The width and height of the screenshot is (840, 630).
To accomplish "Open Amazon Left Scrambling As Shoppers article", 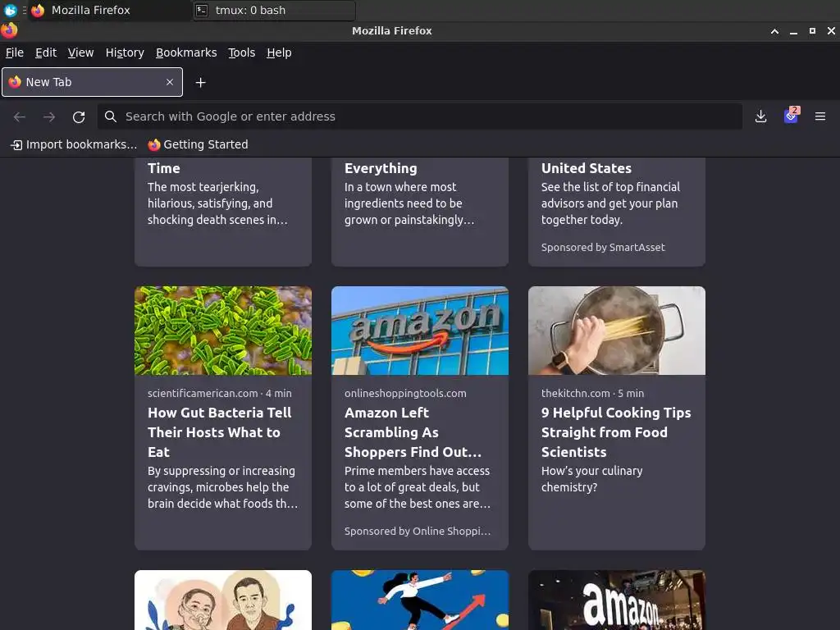I will click(x=413, y=432).
